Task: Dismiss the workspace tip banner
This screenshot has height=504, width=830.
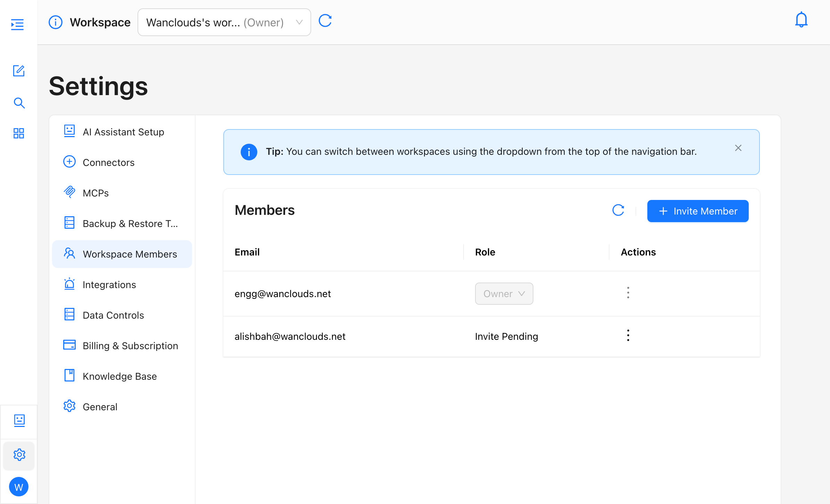Action: (x=738, y=148)
